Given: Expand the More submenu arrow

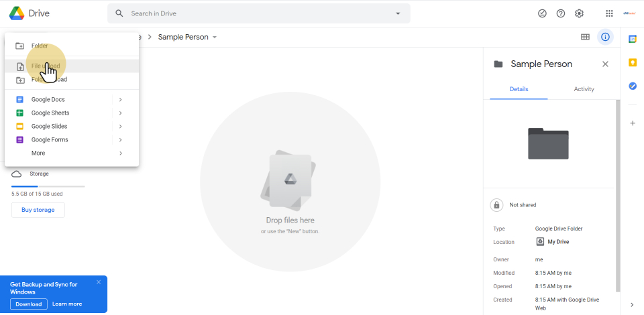Looking at the screenshot, I should 120,153.
